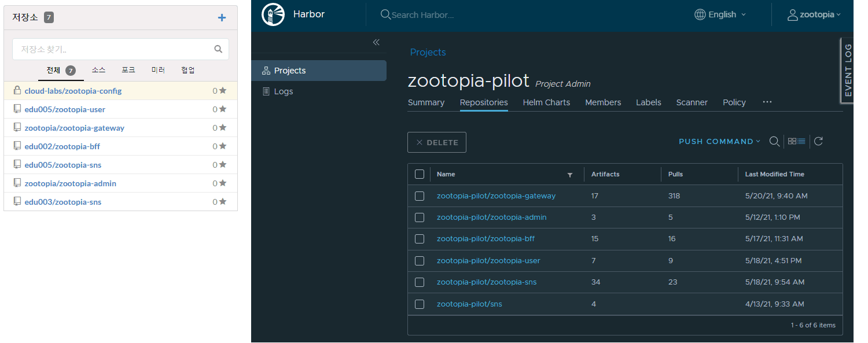Screen dimensions: 868x343
Task: Open the zootopia-pilot/zootopia-sns repository link
Action: [486, 282]
